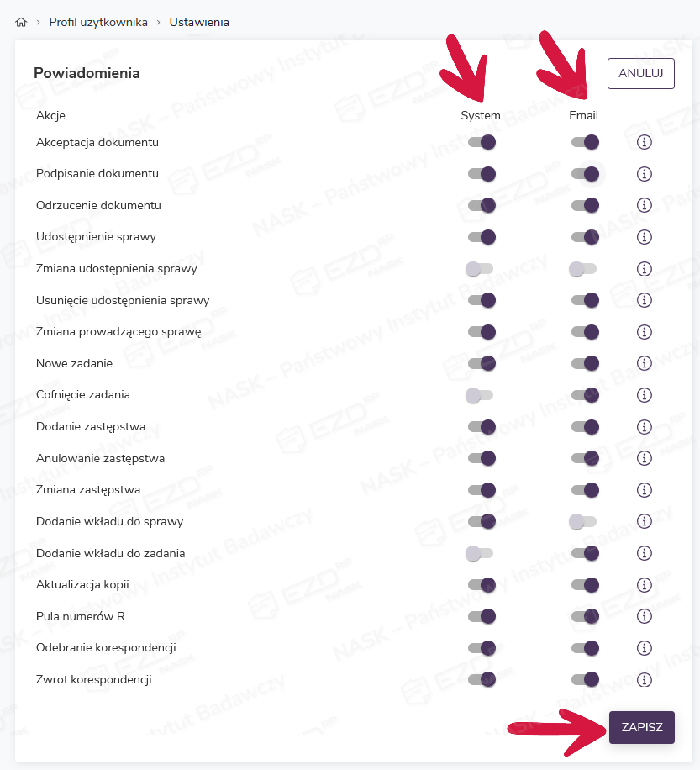Turn off Email toggle for Odebranie korespondencji
700x770 pixels.
585,648
